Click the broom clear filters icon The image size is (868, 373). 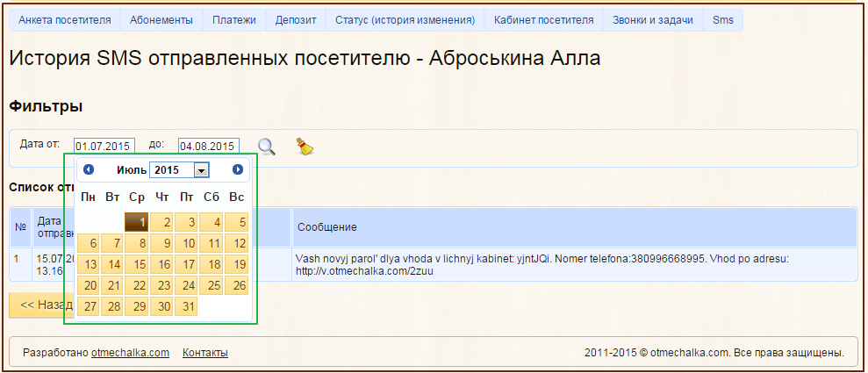(x=304, y=147)
